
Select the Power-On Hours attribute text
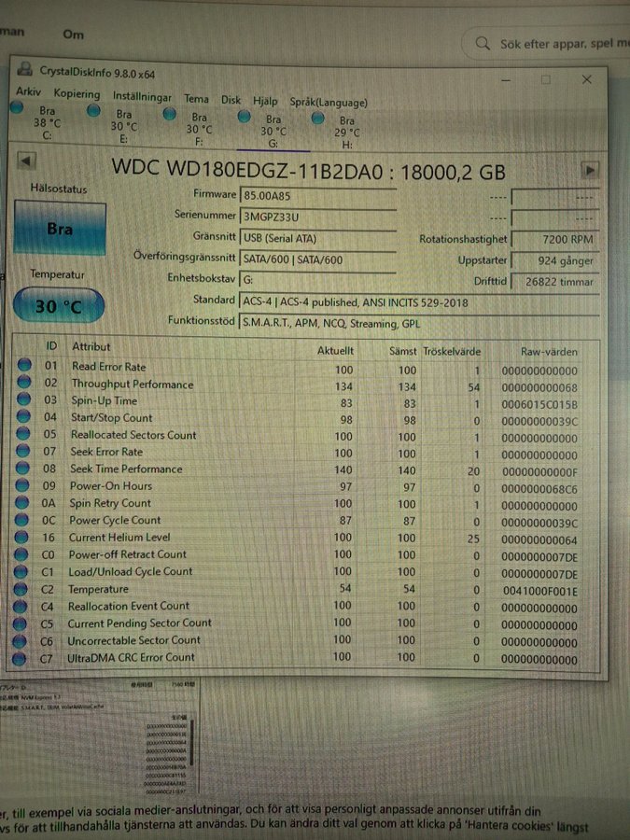tap(111, 486)
